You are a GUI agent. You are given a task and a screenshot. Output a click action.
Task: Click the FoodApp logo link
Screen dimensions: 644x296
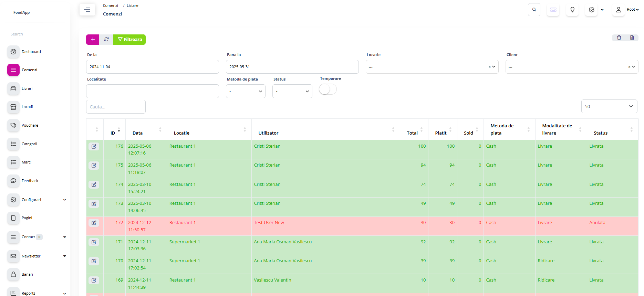click(21, 12)
